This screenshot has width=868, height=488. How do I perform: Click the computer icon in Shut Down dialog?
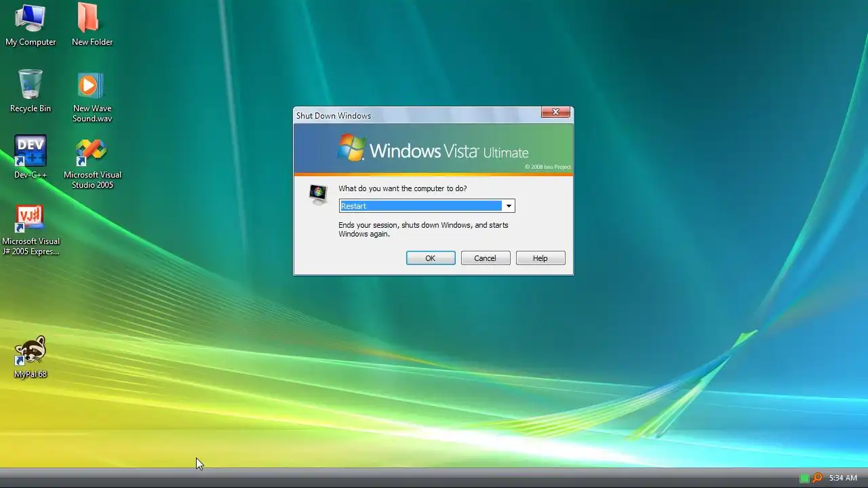pos(318,195)
